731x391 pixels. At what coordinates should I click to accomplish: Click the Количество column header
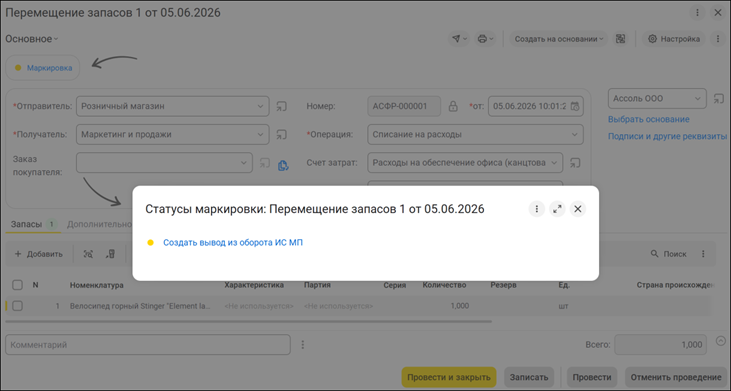[x=444, y=285]
